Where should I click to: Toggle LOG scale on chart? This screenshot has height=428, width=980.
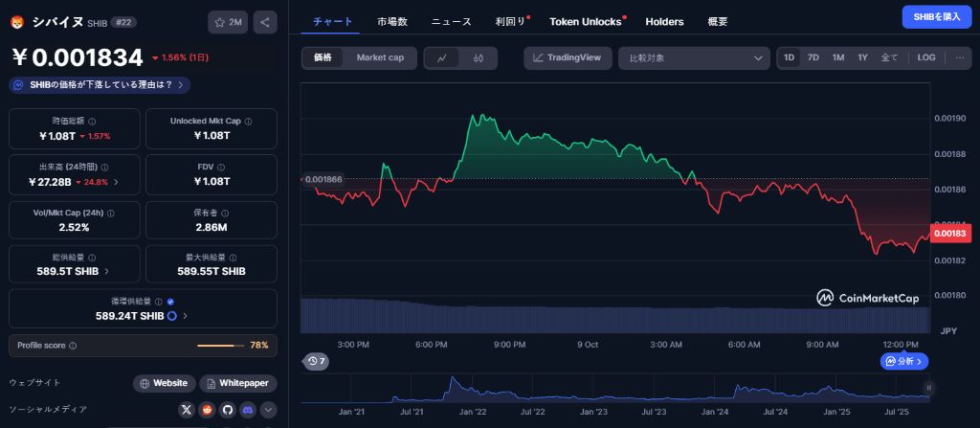click(x=926, y=57)
